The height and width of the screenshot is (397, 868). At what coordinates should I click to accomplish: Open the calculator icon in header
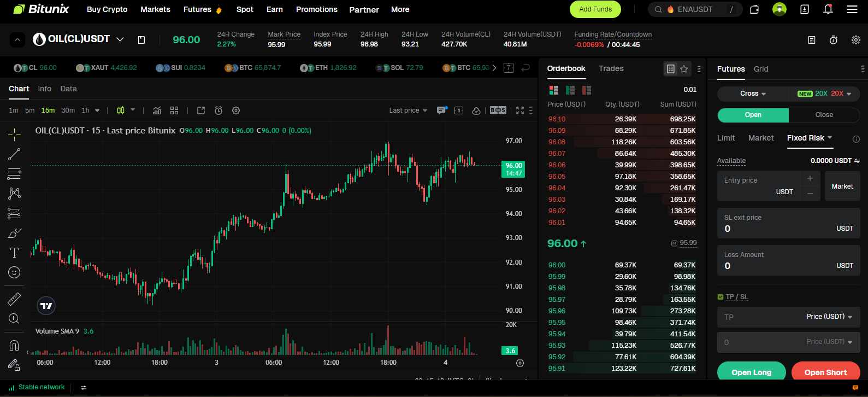(812, 40)
